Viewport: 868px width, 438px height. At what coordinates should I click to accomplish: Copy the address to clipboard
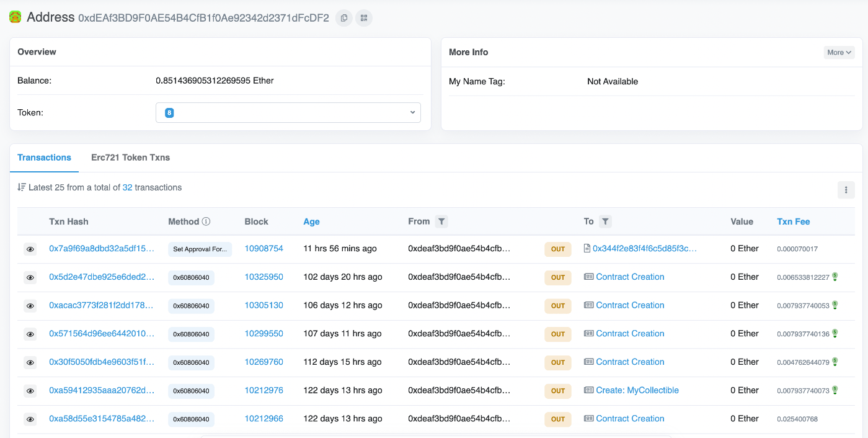coord(344,18)
